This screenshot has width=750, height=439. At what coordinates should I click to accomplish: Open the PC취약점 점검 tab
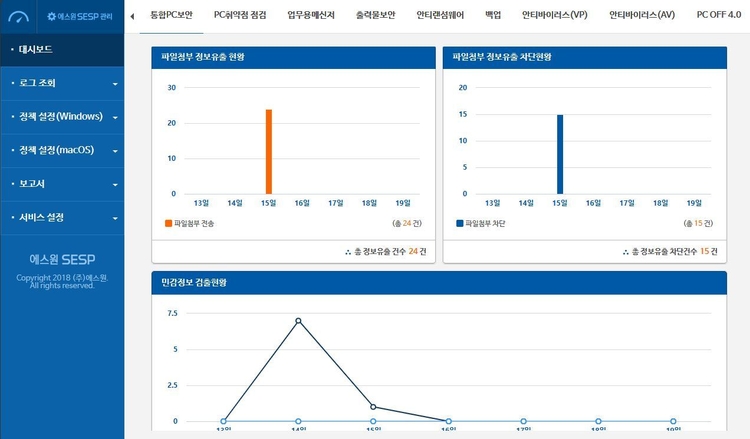pos(240,15)
